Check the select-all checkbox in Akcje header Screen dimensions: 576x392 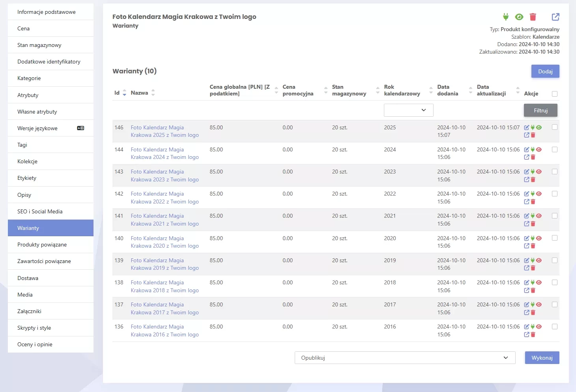(x=555, y=94)
